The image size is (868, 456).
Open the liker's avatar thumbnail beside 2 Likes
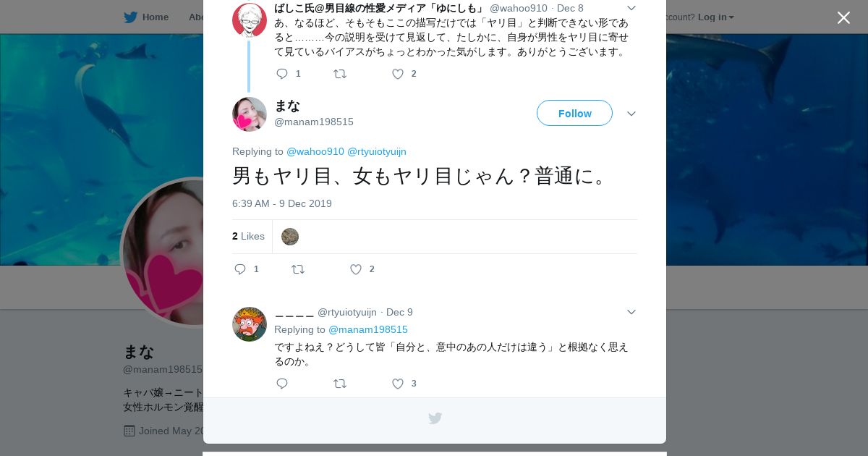click(x=290, y=237)
